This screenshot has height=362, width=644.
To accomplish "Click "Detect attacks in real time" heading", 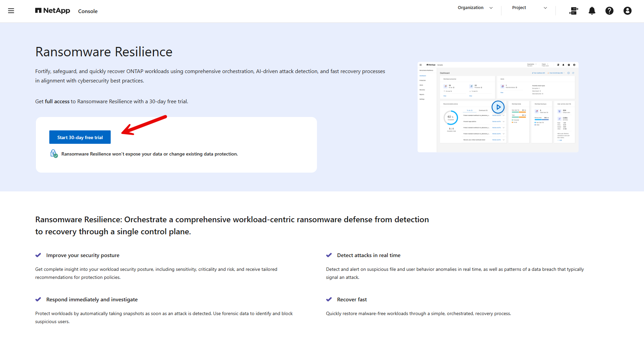I will pyautogui.click(x=369, y=255).
